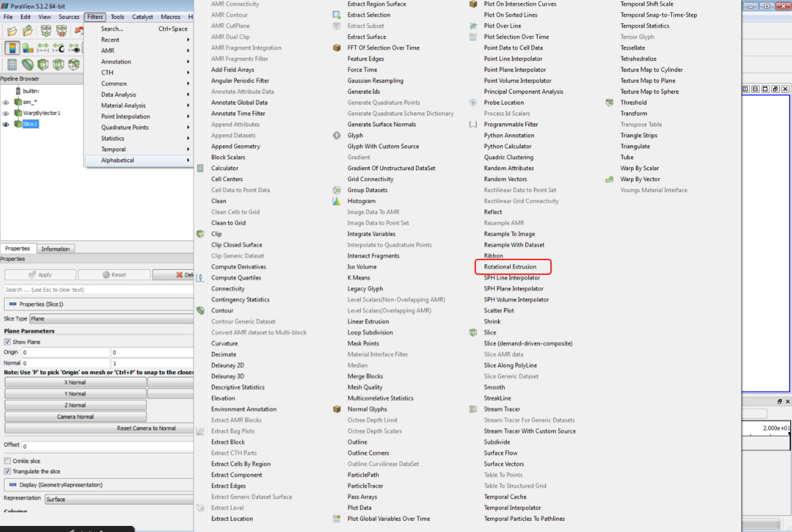Click the Calculator filter toolbar icon
This screenshot has height=532, width=792.
point(12,64)
